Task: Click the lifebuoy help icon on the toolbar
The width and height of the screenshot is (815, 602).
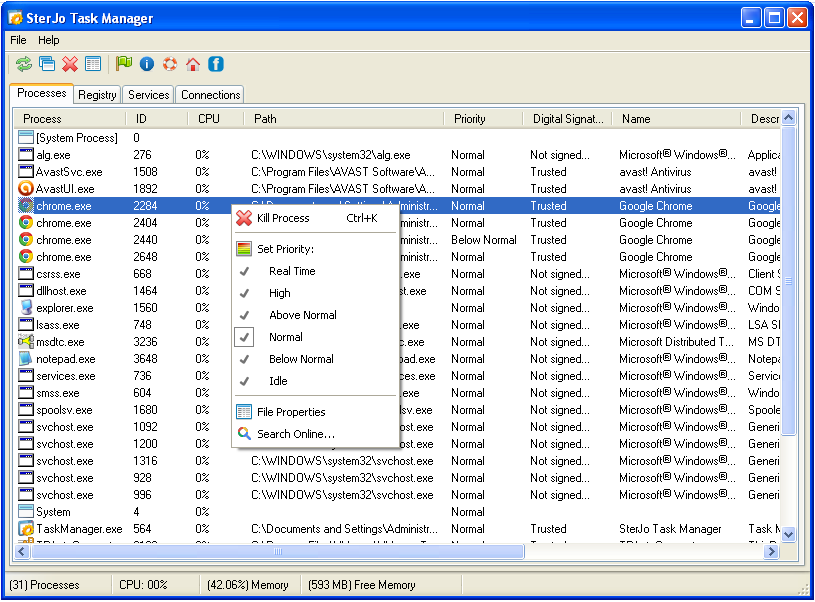Action: (x=170, y=63)
